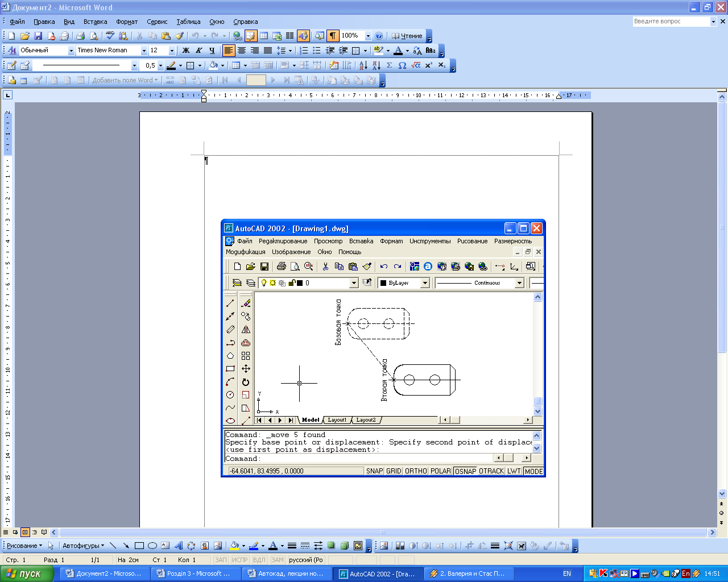Click the horizontal scrollbar of the Word document
This screenshot has width=728, height=582.
tap(383, 533)
